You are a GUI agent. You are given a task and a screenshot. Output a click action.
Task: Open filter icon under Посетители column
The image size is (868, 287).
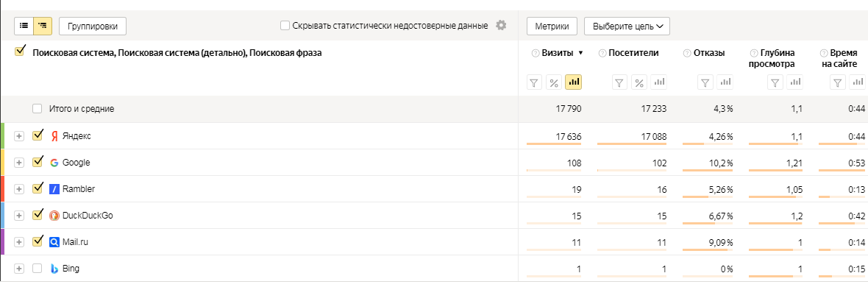click(x=620, y=82)
